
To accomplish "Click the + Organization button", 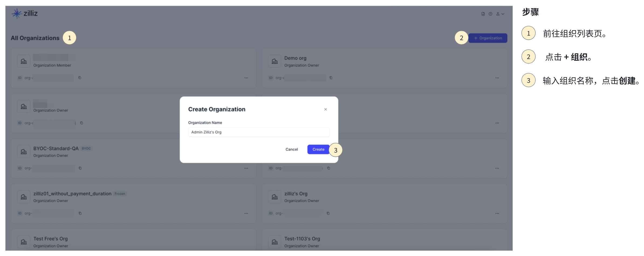I will pos(488,38).
